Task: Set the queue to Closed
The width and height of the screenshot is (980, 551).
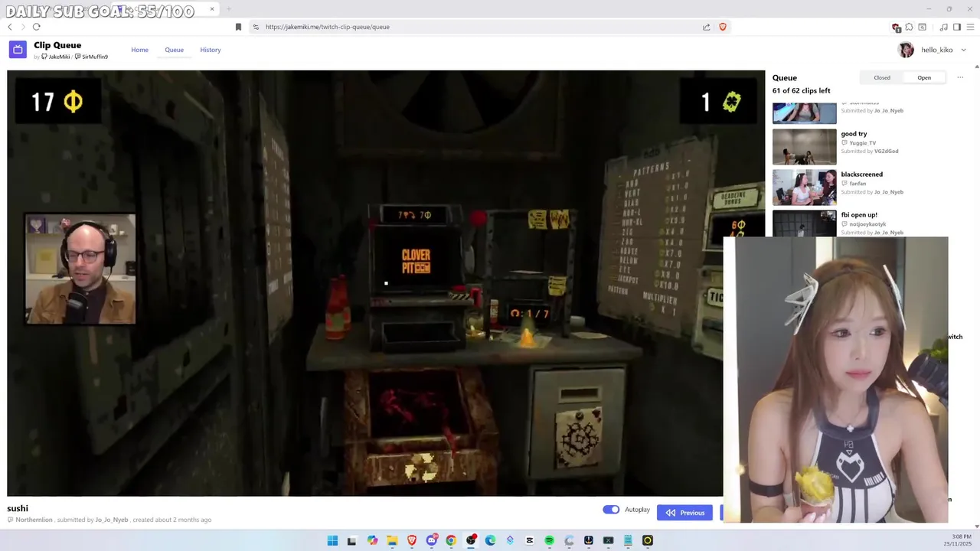Action: pyautogui.click(x=882, y=77)
